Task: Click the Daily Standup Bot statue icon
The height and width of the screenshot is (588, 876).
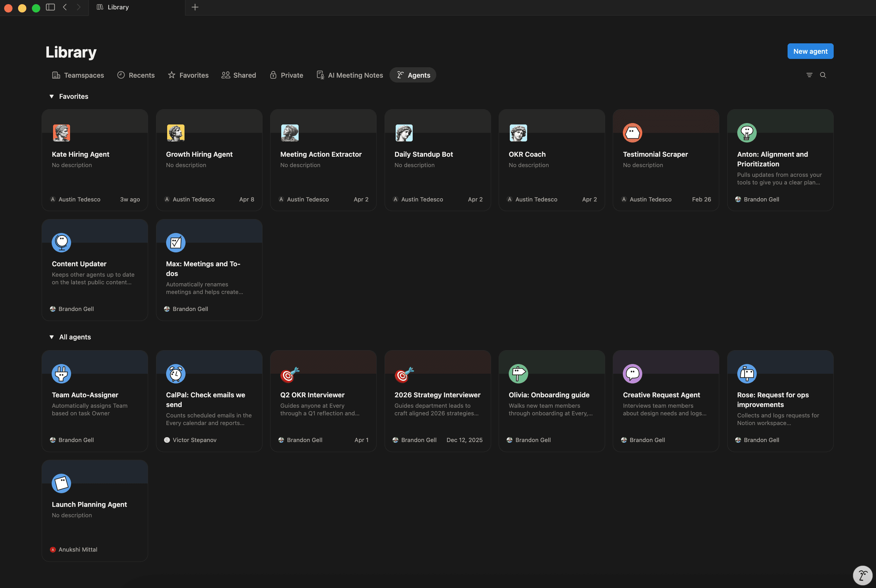Action: coord(404,133)
